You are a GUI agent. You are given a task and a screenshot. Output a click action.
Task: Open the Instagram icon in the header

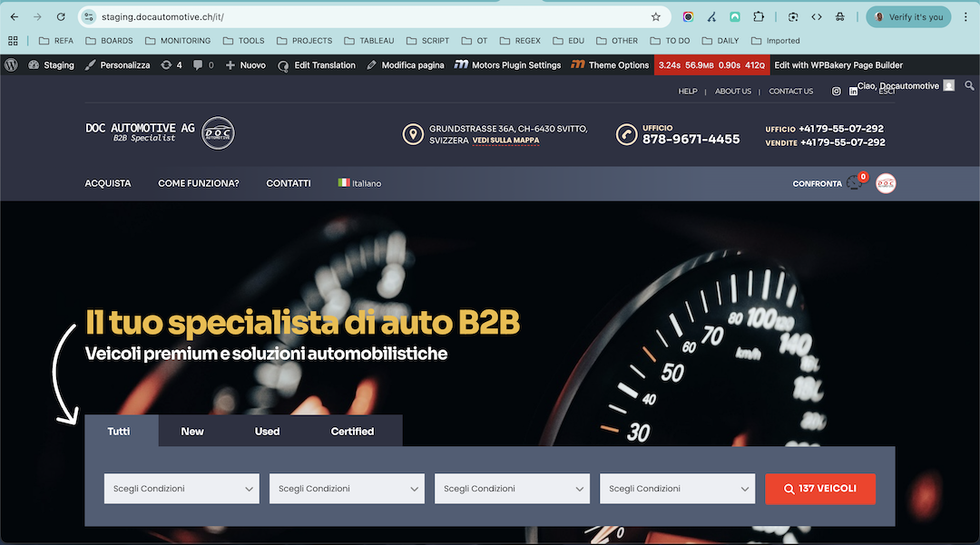click(x=837, y=92)
